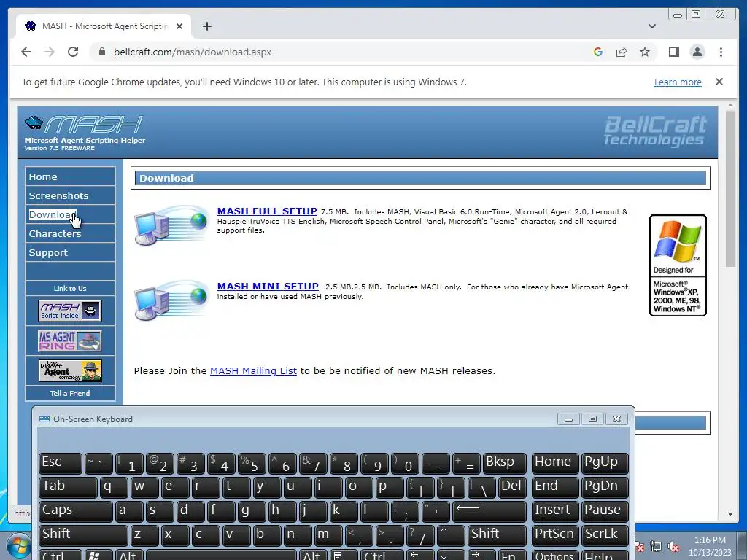Viewport: 747px width, 560px height.
Task: Click the Designed for Windows XP badge
Action: click(x=678, y=265)
